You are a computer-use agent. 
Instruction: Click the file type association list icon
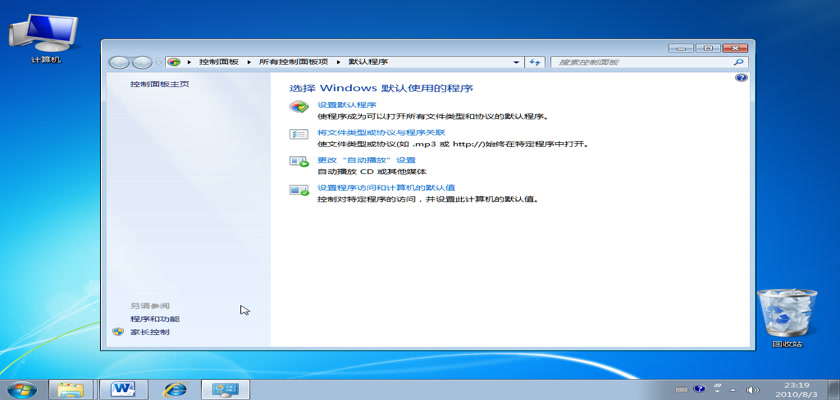coord(299,134)
